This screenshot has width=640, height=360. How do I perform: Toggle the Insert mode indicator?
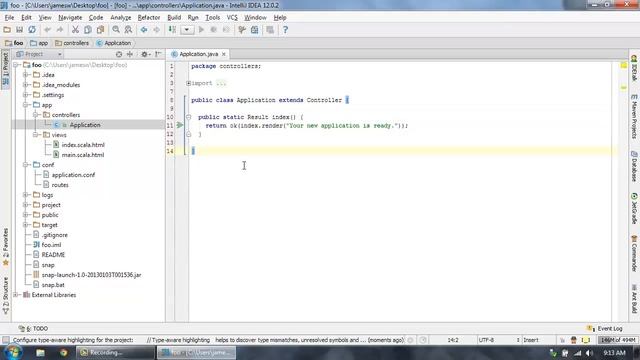[531, 340]
